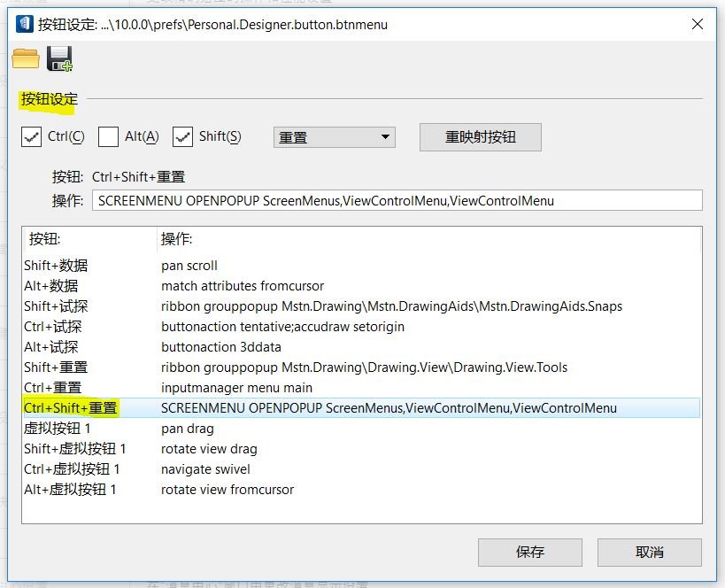This screenshot has height=588, width=725.
Task: Click 'buttonaction tentative;accudraw setorigin' action
Action: click(282, 327)
